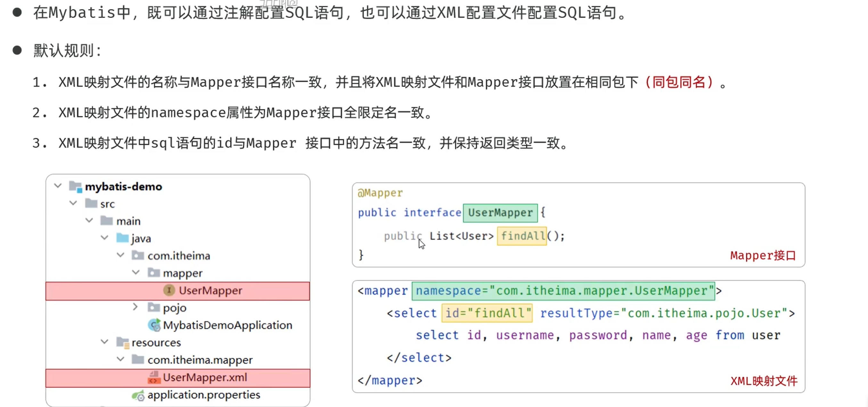Collapse the mybatis-demo root node
Viewport: 868px width, 407px height.
click(58, 186)
